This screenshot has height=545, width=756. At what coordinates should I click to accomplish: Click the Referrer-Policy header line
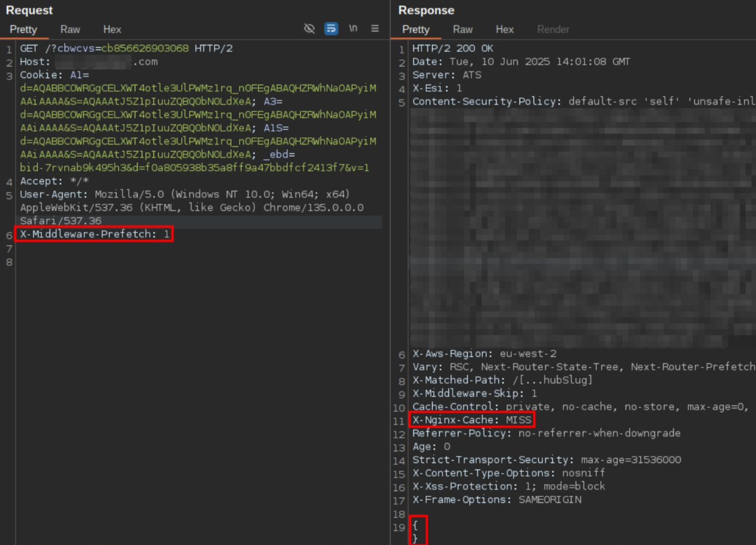click(546, 433)
